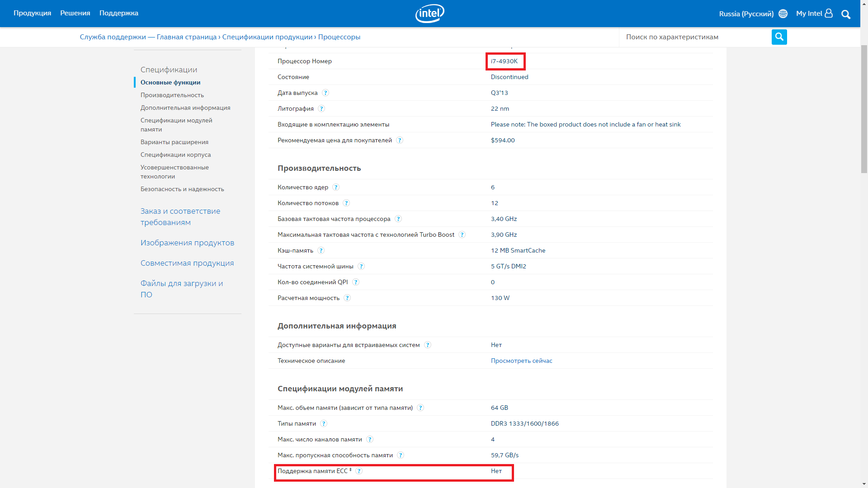868x488 pixels.
Task: Open the header search magnifier icon
Action: coord(846,14)
